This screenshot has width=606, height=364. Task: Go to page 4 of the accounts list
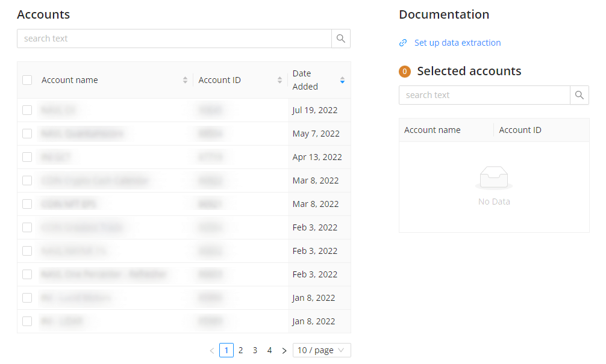pos(269,350)
